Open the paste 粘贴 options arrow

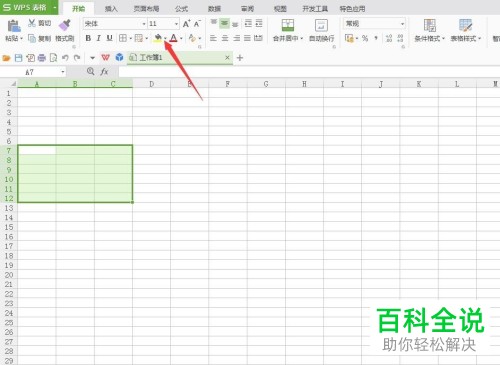22,39
